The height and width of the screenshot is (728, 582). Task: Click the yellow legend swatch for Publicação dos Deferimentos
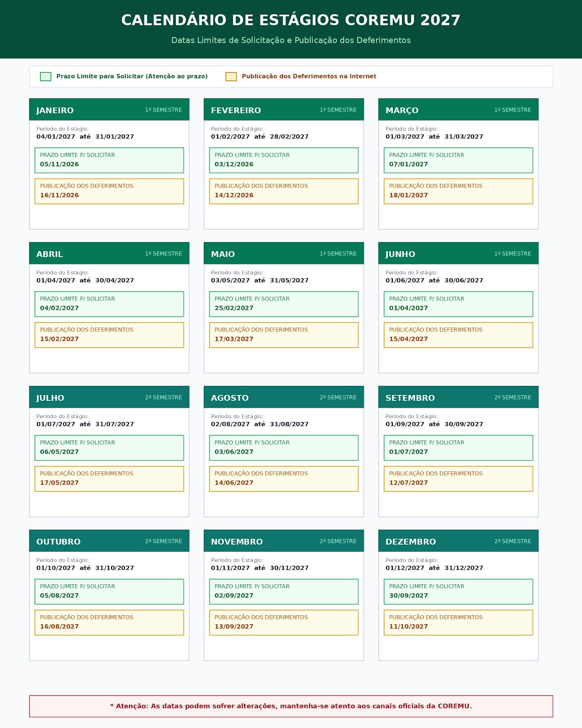pyautogui.click(x=231, y=76)
